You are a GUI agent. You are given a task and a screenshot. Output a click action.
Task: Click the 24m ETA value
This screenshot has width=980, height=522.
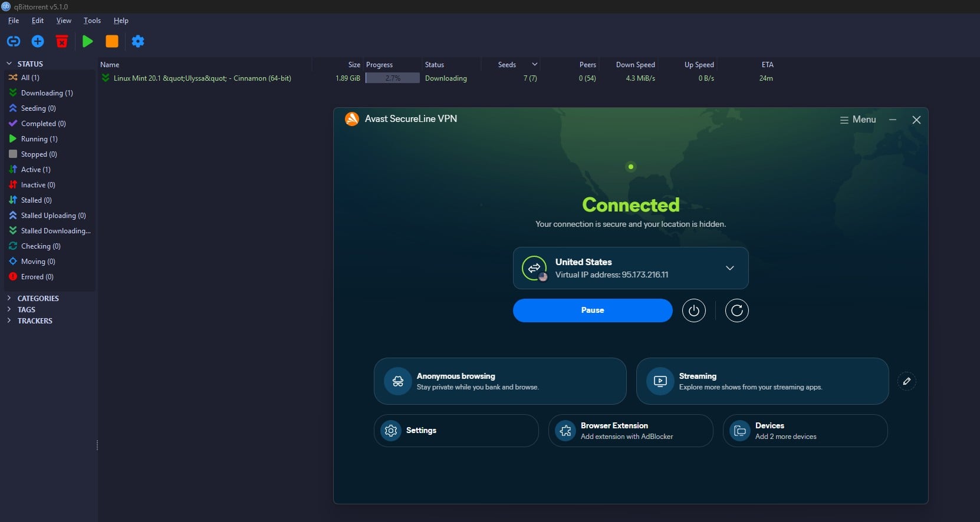coord(766,78)
